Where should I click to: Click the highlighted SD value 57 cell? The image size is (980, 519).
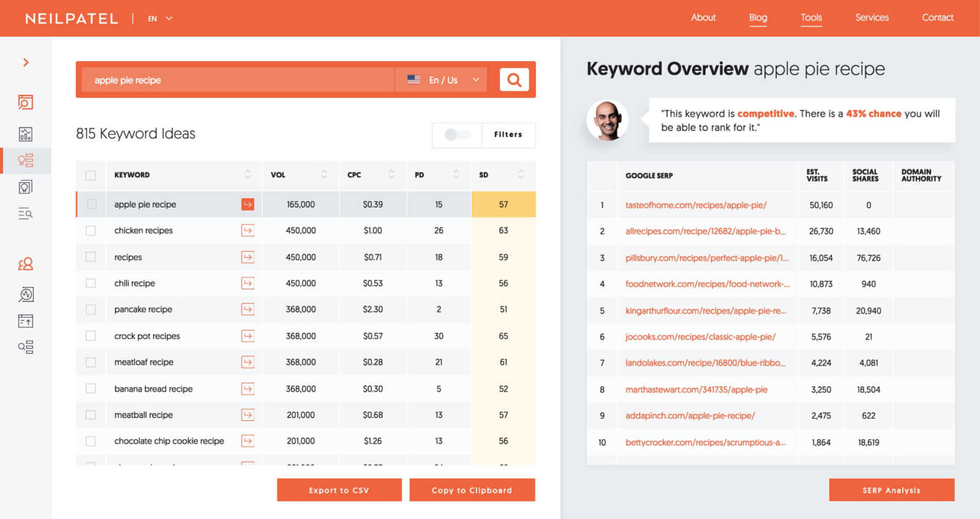[x=503, y=204]
